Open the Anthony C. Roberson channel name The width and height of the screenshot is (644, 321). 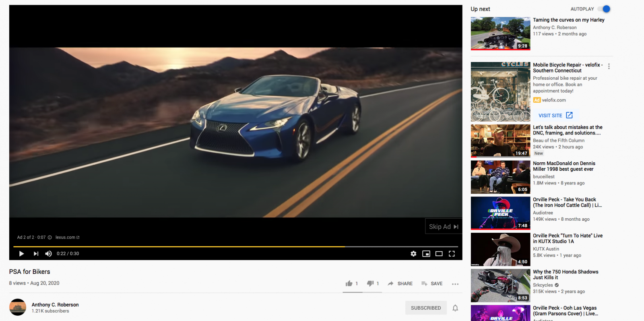click(x=55, y=304)
